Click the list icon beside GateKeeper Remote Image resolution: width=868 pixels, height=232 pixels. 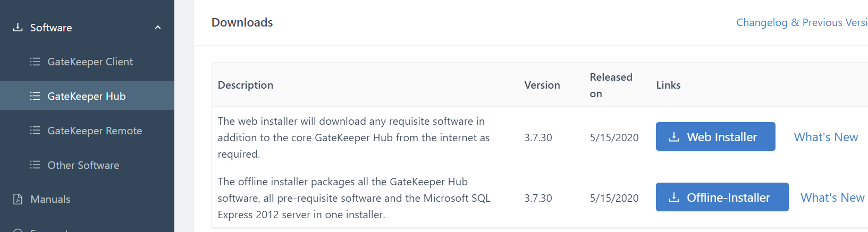[35, 131]
